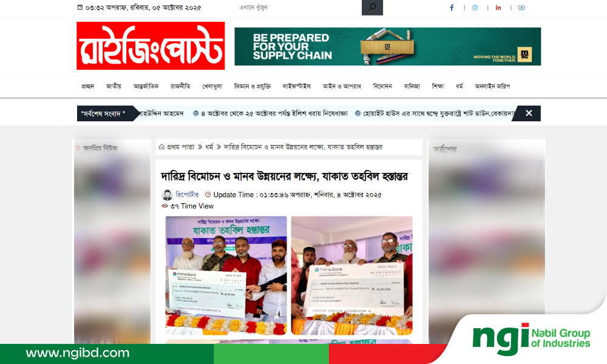Image resolution: width=607 pixels, height=364 pixels.
Task: Go to the বিনোদন section
Action: click(382, 86)
